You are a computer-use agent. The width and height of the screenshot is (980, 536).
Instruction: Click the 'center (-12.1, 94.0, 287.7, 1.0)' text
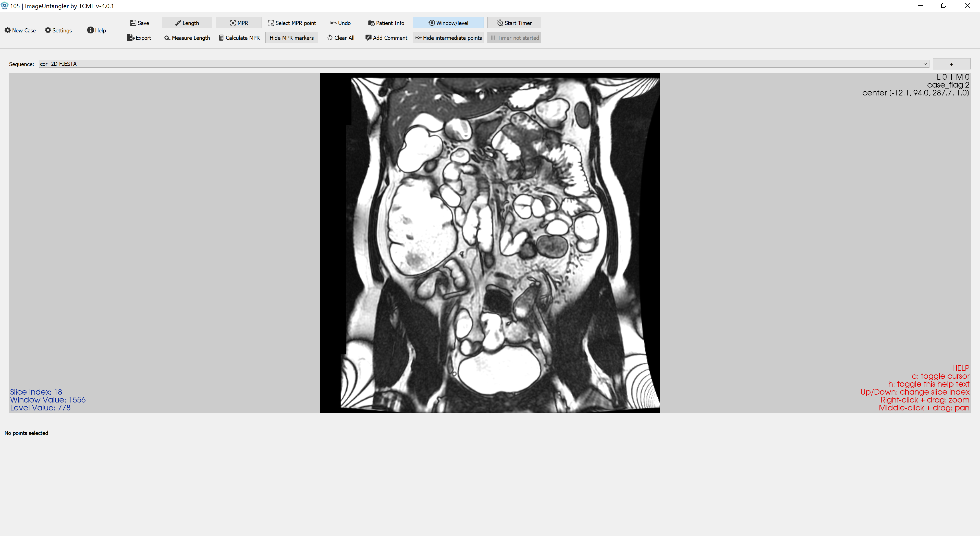click(916, 93)
